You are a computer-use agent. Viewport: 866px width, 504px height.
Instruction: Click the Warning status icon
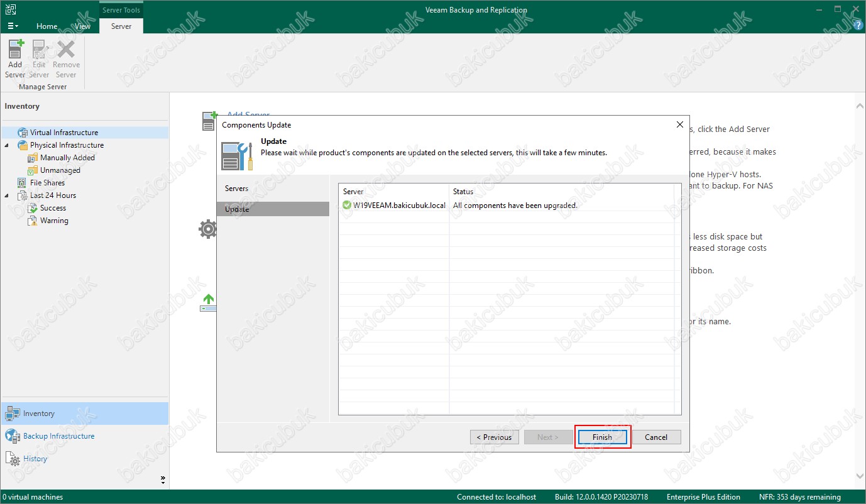click(33, 221)
